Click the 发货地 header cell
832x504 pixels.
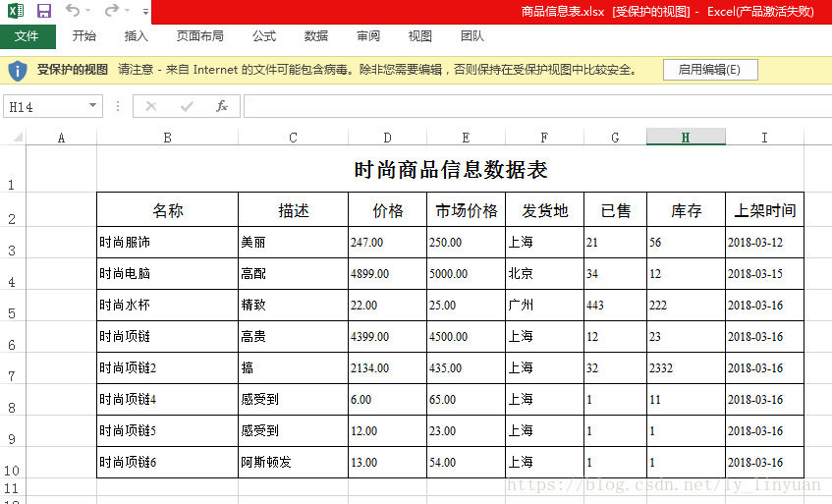[544, 210]
